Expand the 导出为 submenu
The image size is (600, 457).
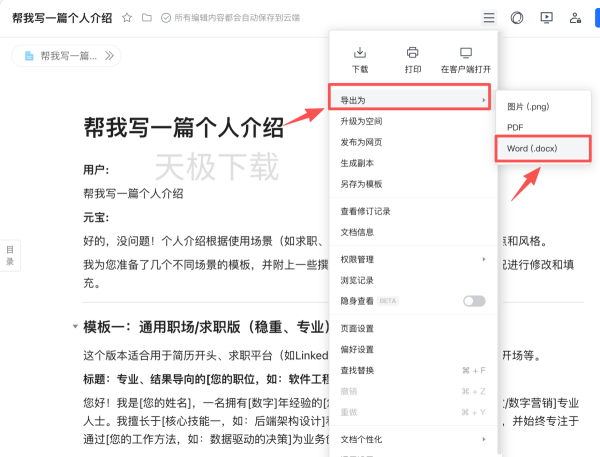pyautogui.click(x=412, y=100)
